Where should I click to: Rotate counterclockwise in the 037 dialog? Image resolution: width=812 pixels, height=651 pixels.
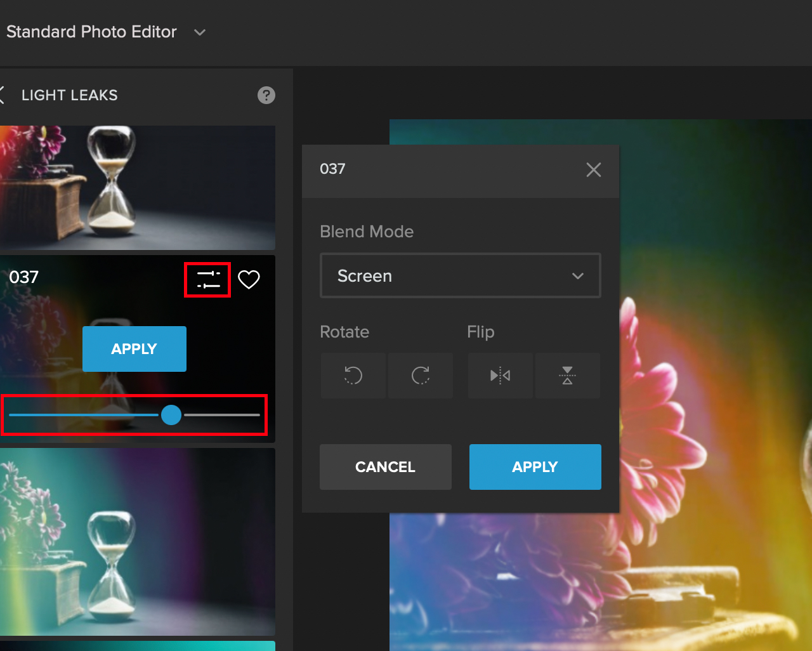click(353, 376)
